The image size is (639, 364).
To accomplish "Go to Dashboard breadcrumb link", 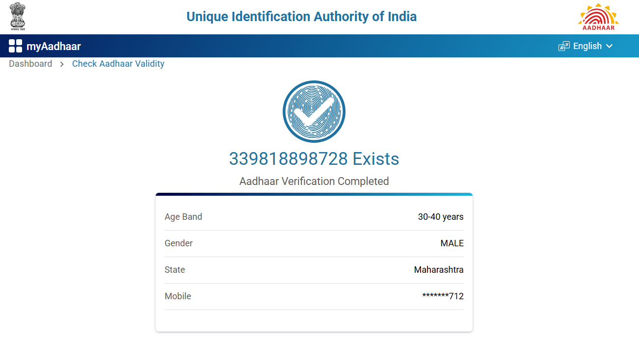I will click(30, 64).
